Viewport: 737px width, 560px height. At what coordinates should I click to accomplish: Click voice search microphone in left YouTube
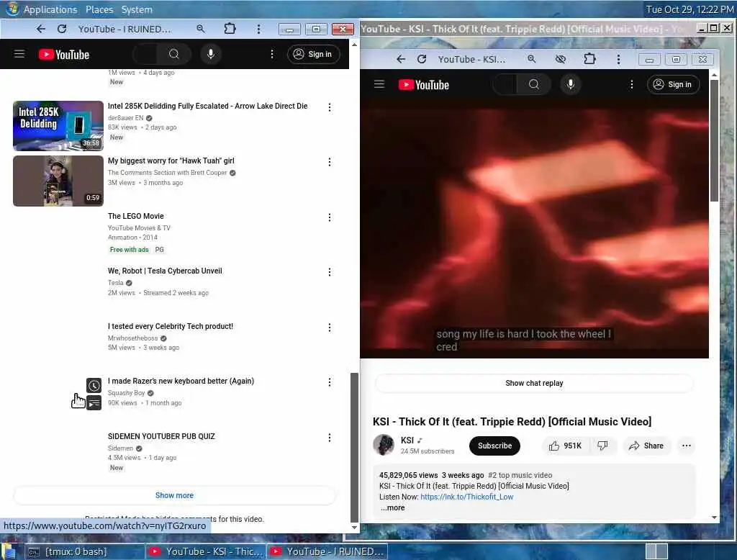pyautogui.click(x=211, y=54)
